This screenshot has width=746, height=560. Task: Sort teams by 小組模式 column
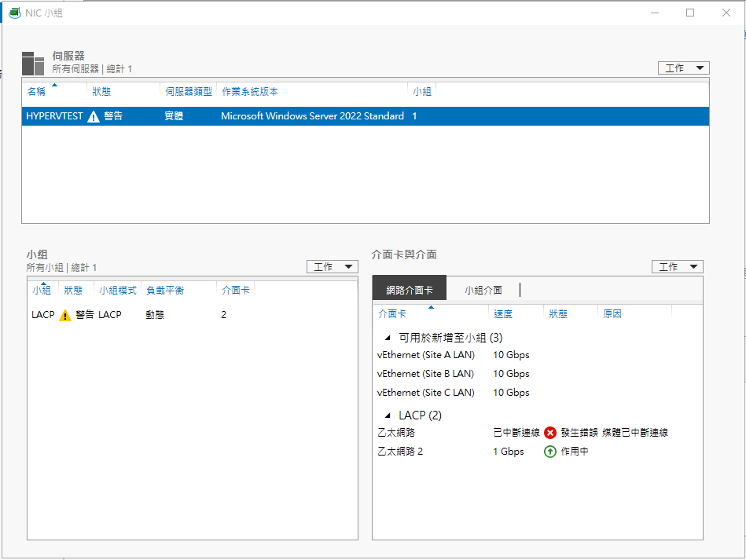coord(117,290)
